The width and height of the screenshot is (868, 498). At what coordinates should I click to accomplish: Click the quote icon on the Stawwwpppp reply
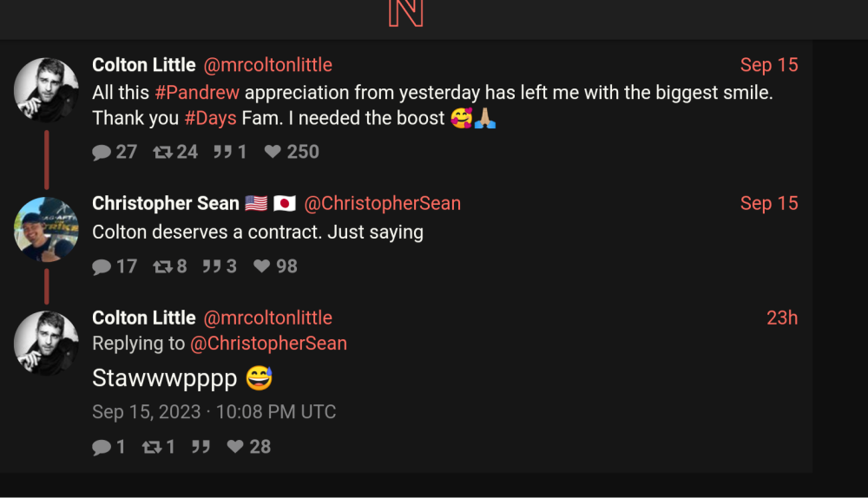(201, 447)
